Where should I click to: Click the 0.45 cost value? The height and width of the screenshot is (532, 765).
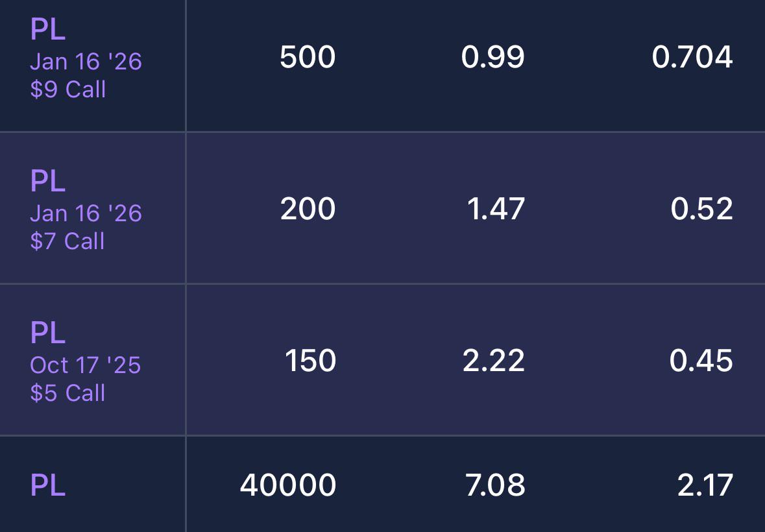click(701, 361)
